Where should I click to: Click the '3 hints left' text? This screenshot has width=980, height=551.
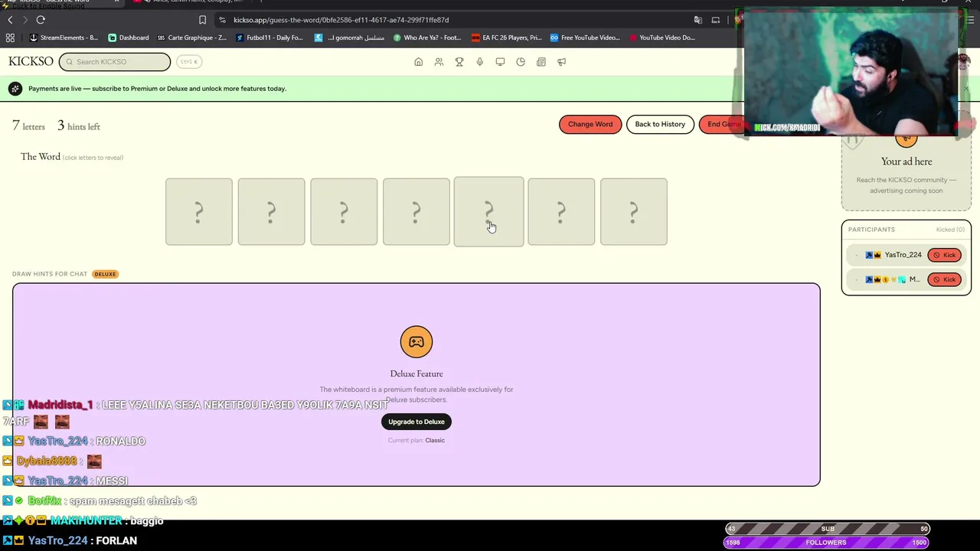pyautogui.click(x=78, y=126)
